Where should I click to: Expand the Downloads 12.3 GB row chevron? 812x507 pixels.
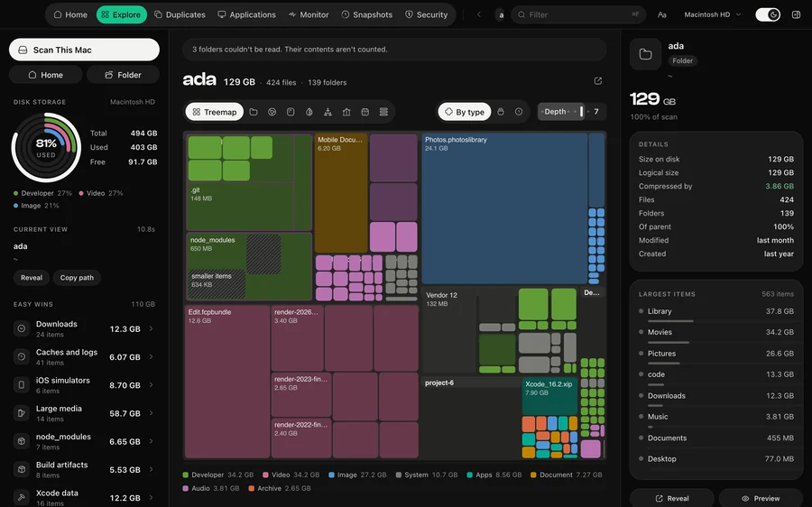152,328
